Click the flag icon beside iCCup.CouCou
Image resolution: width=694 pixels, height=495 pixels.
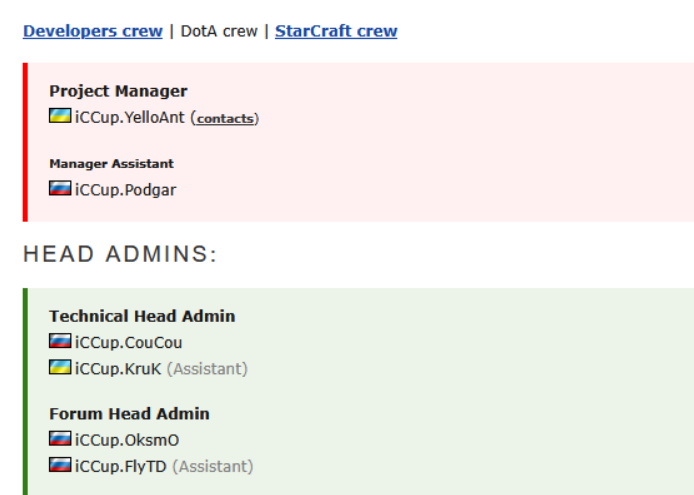pyautogui.click(x=60, y=342)
